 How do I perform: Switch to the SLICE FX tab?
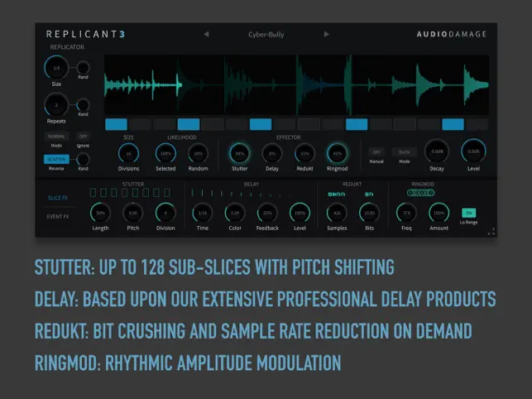point(58,198)
